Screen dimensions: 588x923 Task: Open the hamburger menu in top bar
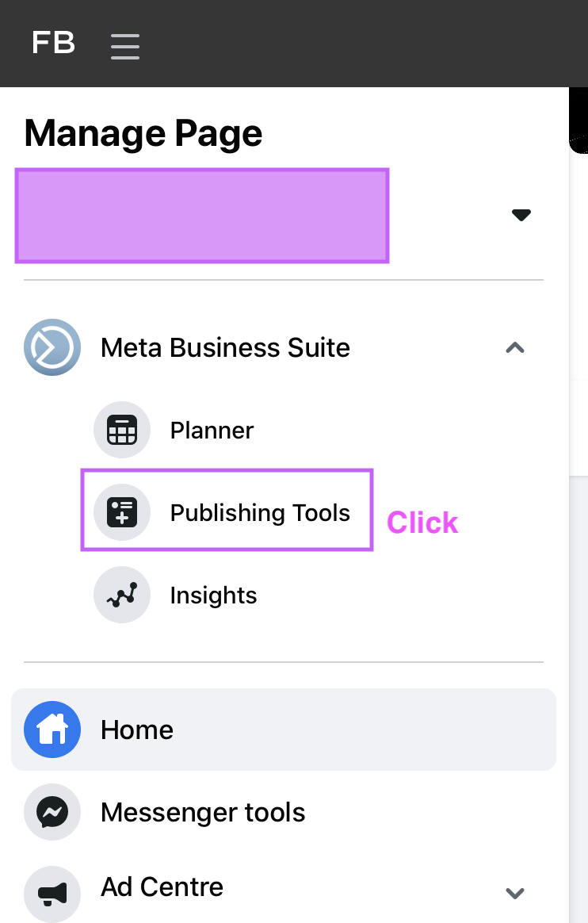click(125, 46)
